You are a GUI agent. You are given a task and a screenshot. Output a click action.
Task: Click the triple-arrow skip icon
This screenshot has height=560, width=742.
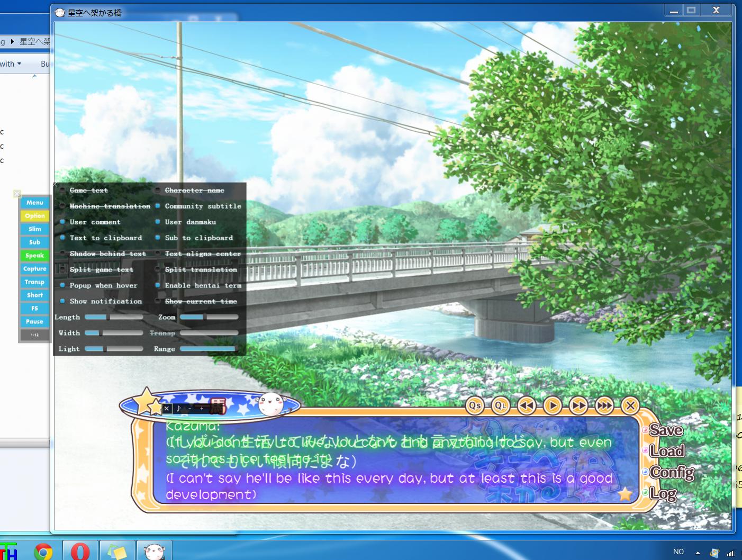604,406
